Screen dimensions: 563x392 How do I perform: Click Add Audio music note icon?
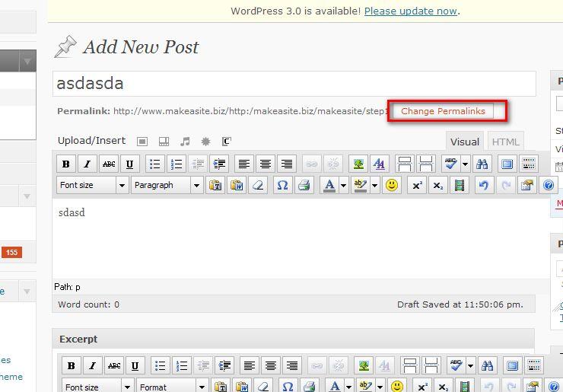(x=185, y=142)
